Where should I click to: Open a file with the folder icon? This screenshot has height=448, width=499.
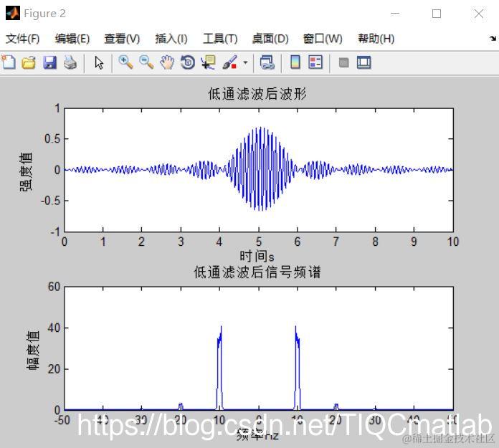click(29, 62)
